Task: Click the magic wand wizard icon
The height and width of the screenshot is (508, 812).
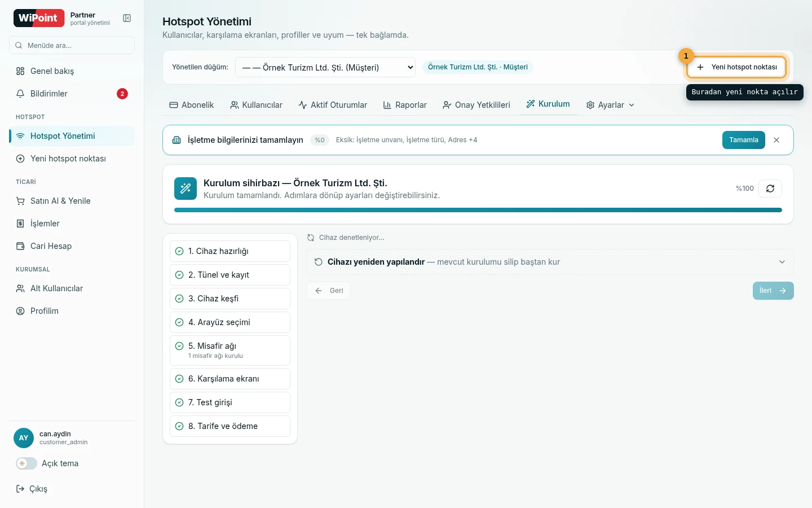Action: (186, 189)
